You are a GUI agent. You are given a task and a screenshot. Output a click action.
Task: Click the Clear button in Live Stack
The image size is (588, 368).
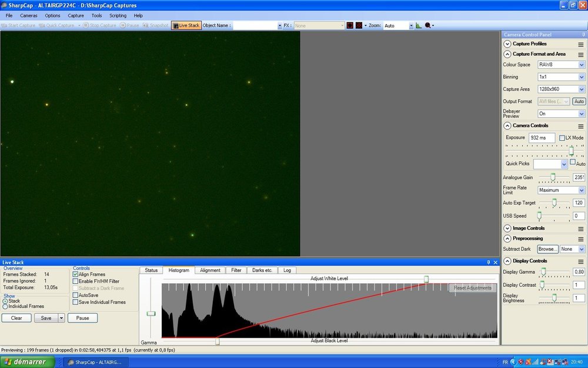point(16,318)
